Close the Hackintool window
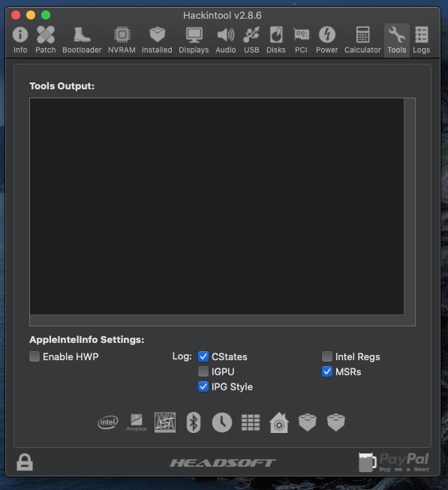 click(16, 15)
